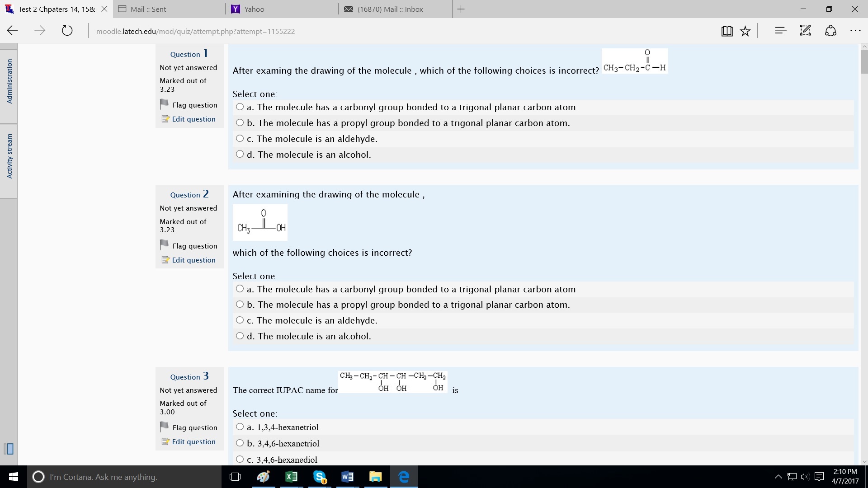This screenshot has height=488, width=868.
Task: Click the Edge taskbar icon
Action: point(404,477)
